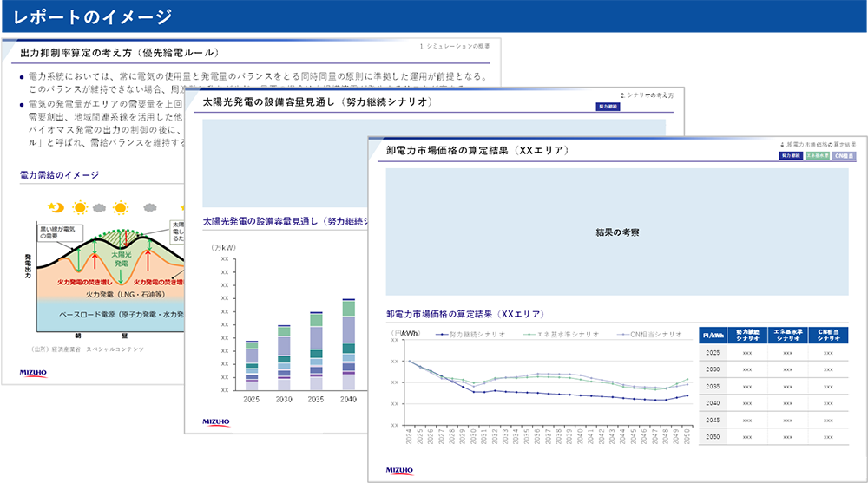Click the 2030 row label in the price table
Image resolution: width=868 pixels, height=483 pixels.
(x=713, y=369)
